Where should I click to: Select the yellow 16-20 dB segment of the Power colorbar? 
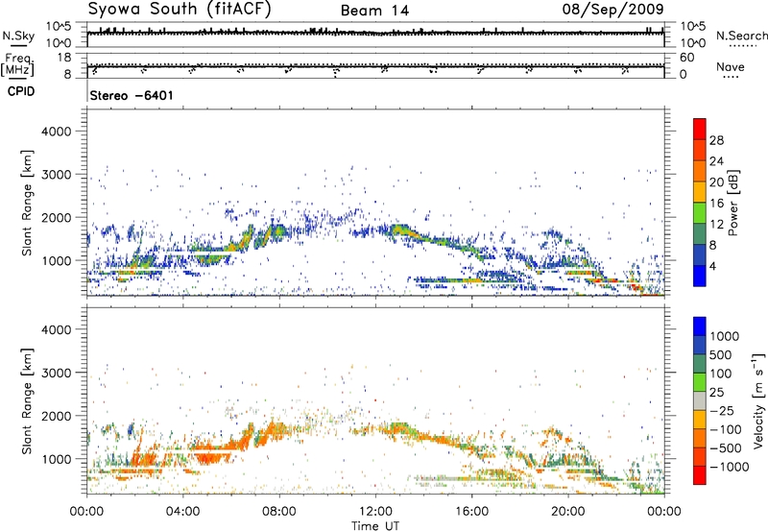(700, 192)
